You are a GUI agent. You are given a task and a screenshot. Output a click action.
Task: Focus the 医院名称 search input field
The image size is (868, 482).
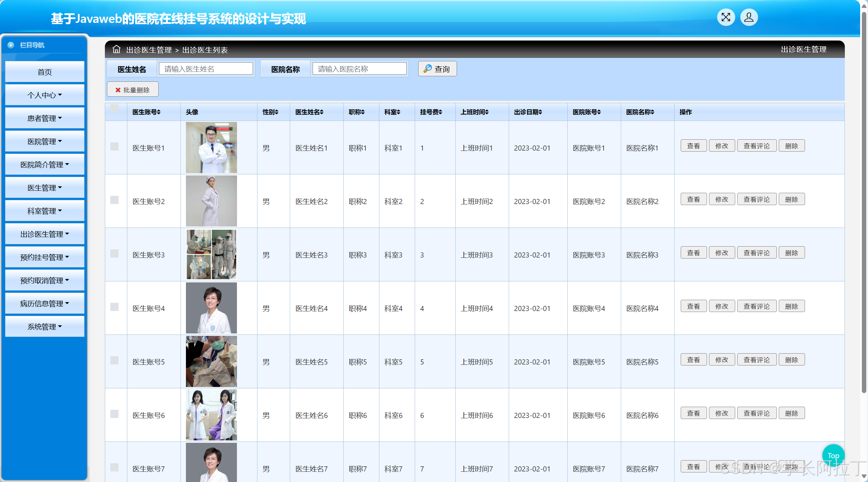point(359,69)
